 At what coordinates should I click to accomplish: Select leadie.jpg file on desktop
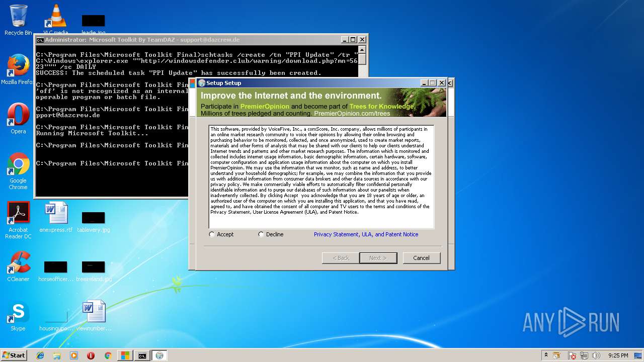coord(94,23)
